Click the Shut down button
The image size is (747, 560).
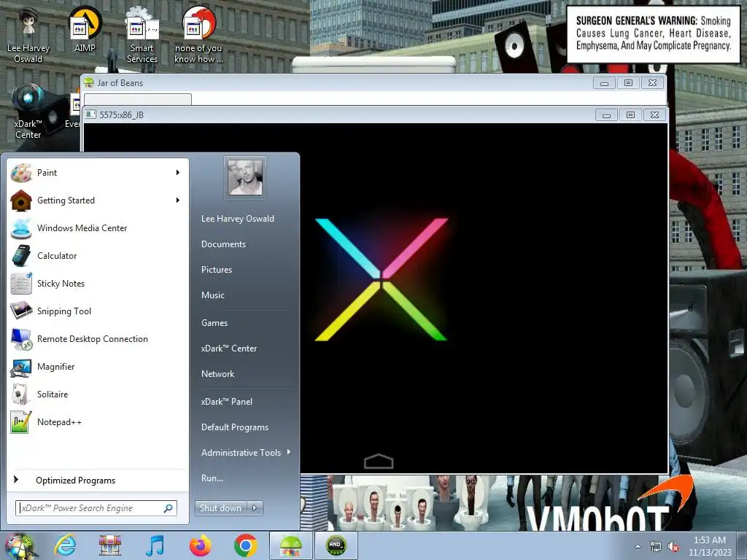(x=221, y=508)
